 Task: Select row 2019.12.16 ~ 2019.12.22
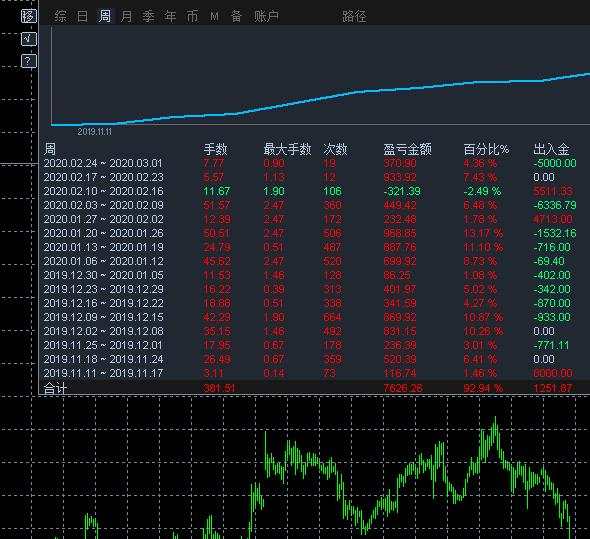tap(314, 303)
